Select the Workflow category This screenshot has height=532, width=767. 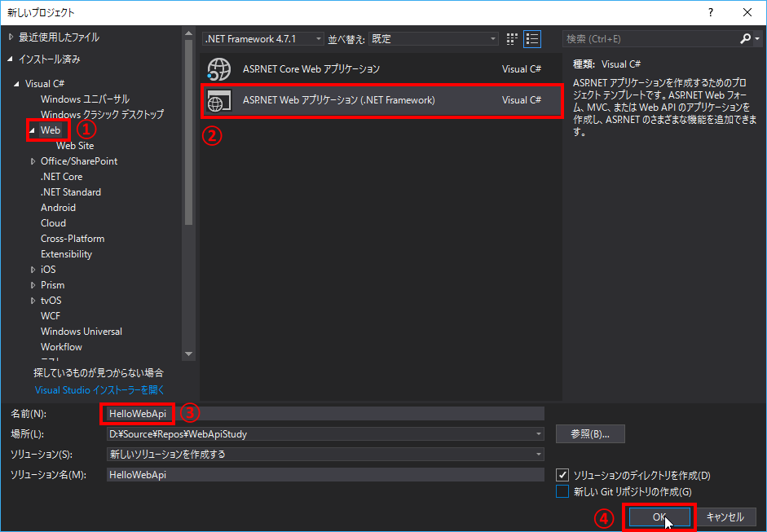[61, 347]
